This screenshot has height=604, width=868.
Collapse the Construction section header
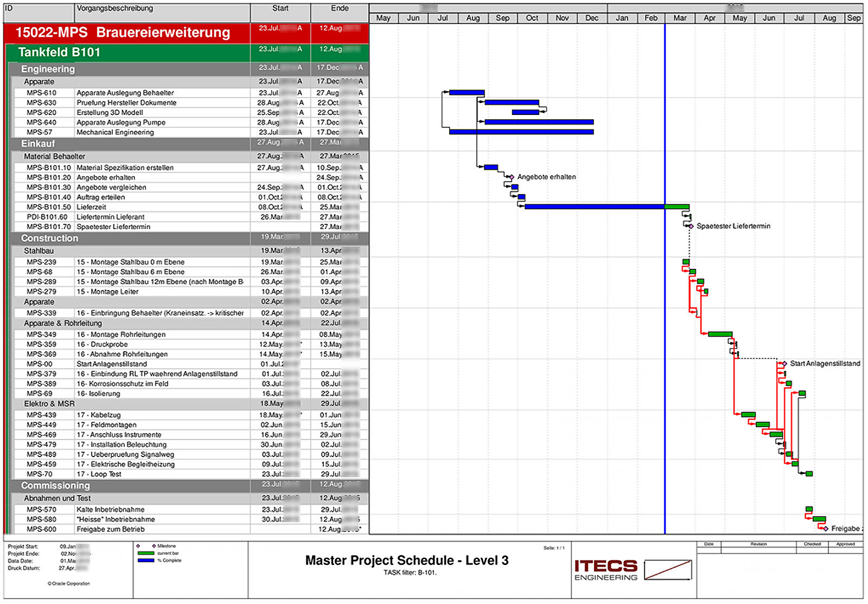click(49, 238)
